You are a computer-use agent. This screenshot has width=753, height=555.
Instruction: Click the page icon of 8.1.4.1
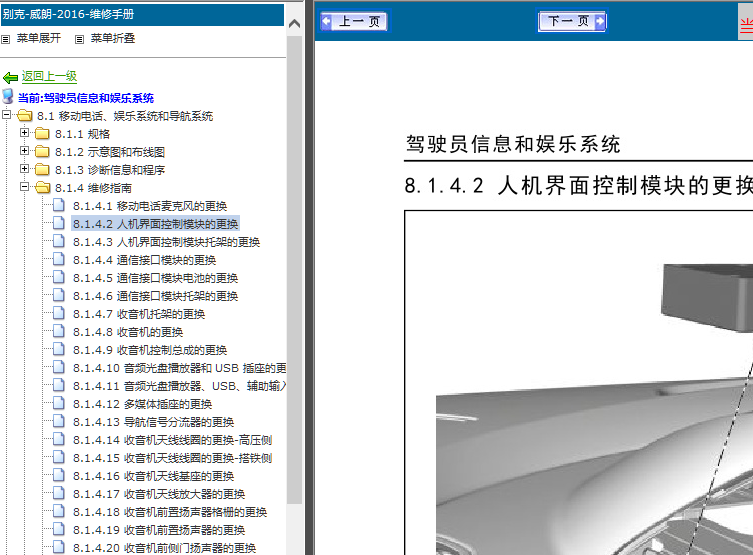coord(59,205)
